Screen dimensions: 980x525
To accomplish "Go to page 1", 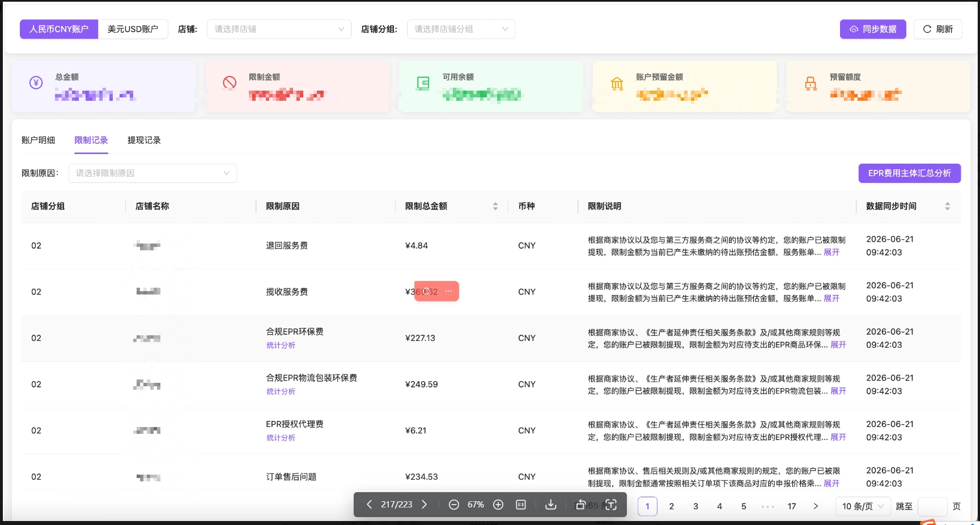I will coord(647,506).
